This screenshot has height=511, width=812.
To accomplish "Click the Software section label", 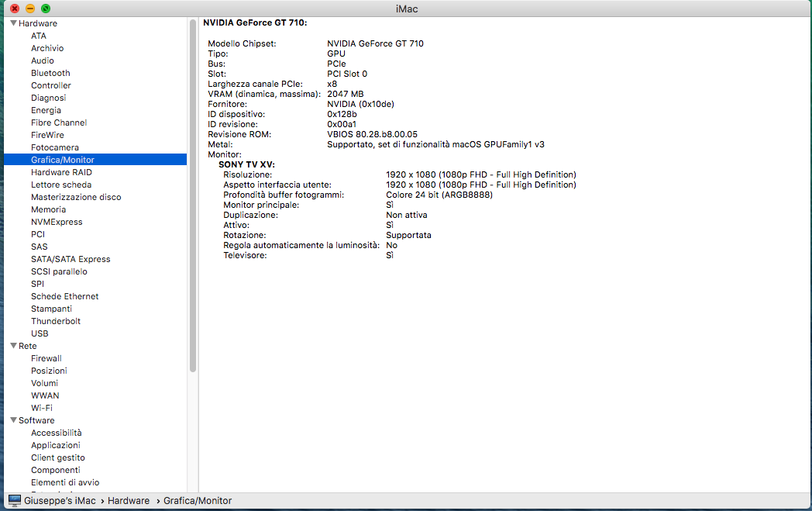I will click(x=36, y=420).
